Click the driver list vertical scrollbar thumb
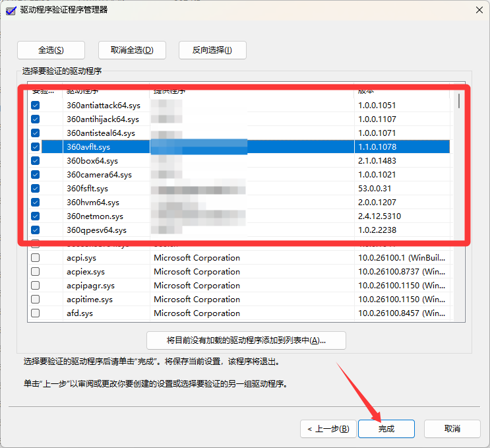The height and width of the screenshot is (448, 490). click(459, 101)
